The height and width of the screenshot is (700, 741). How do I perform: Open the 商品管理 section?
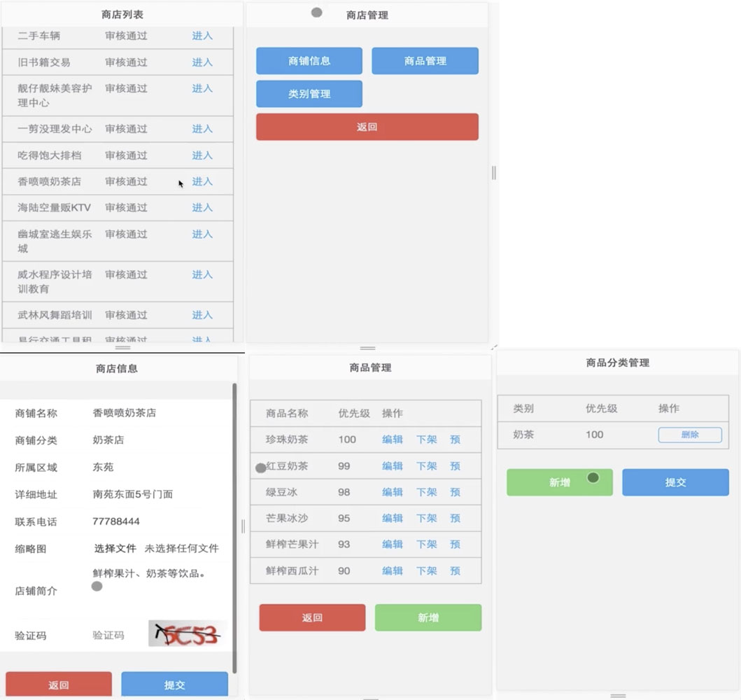(425, 61)
